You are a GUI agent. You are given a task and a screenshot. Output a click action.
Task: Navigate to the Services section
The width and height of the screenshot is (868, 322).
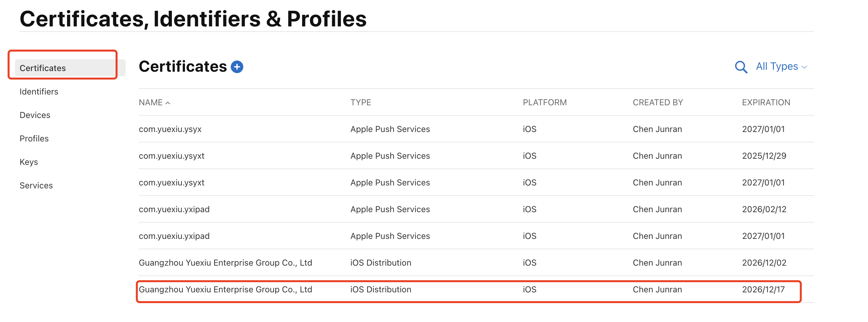(36, 185)
